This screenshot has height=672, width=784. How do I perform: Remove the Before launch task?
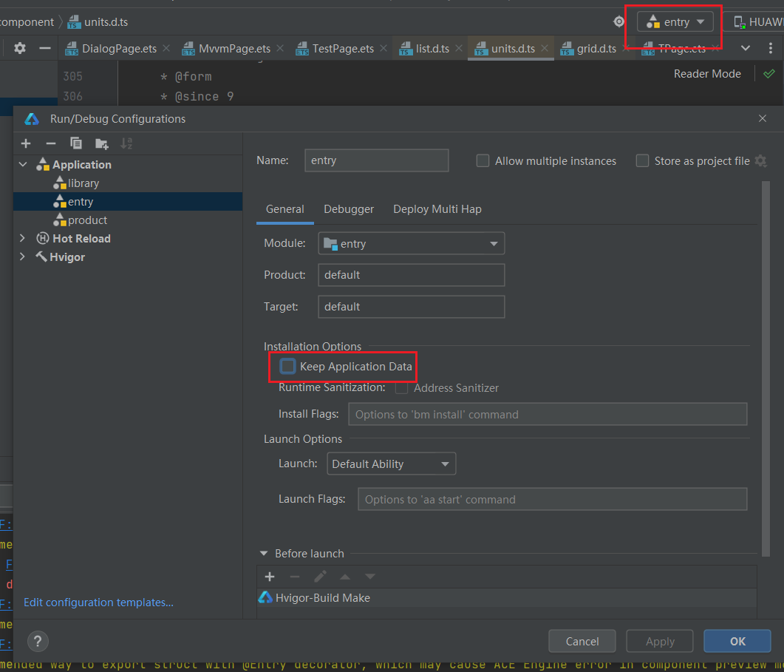coord(295,577)
